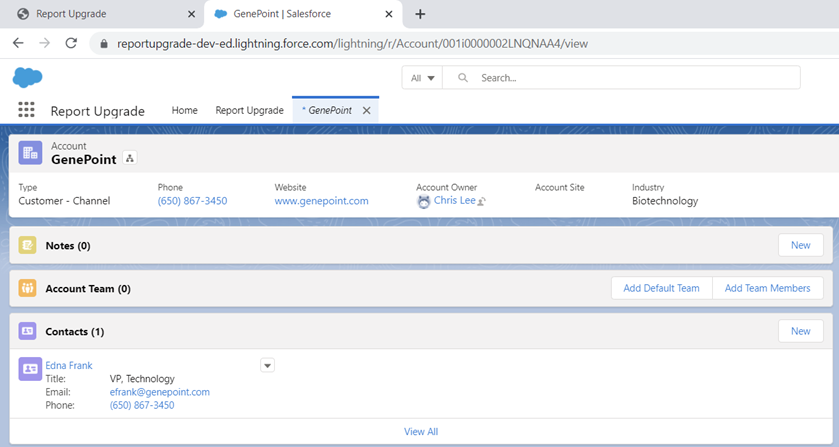Open the Account Team (0) list title
This screenshot has height=447, width=839.
[88, 289]
